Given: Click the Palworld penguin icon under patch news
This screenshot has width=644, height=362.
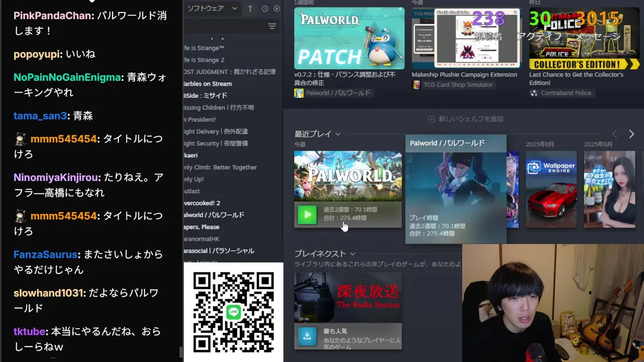Looking at the screenshot, I should (299, 93).
